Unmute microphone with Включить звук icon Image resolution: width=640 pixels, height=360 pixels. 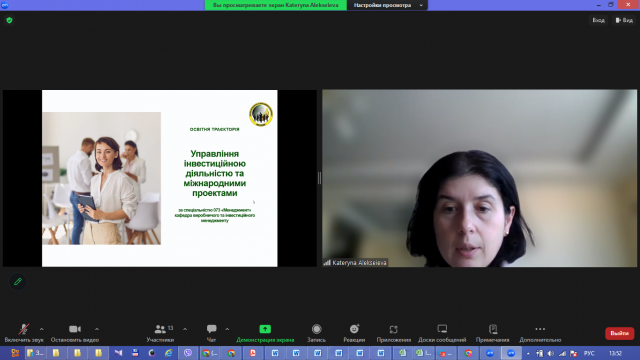[x=24, y=329]
